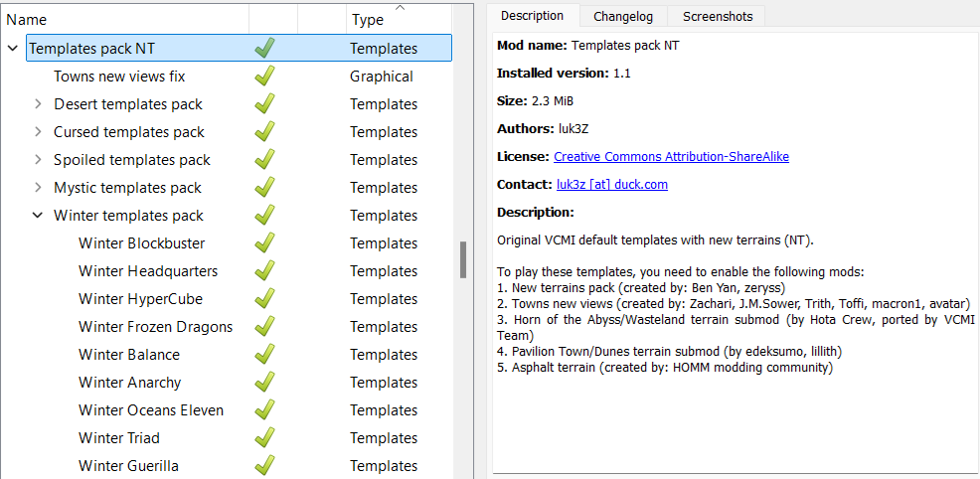Open the Screenshots tab
This screenshot has height=479, width=980.
717,16
